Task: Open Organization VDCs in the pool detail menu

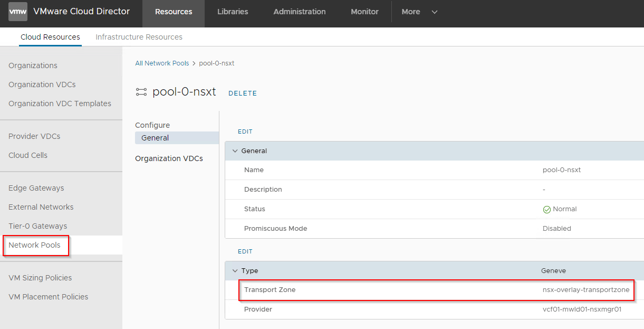Action: (169, 158)
